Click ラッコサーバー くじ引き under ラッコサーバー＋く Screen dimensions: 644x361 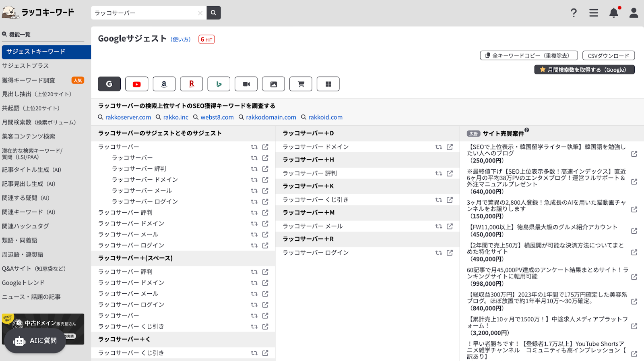pos(131,353)
